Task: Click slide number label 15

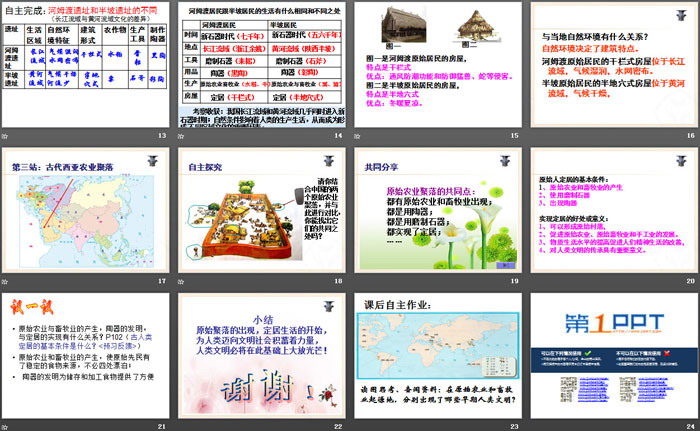Action: click(514, 135)
